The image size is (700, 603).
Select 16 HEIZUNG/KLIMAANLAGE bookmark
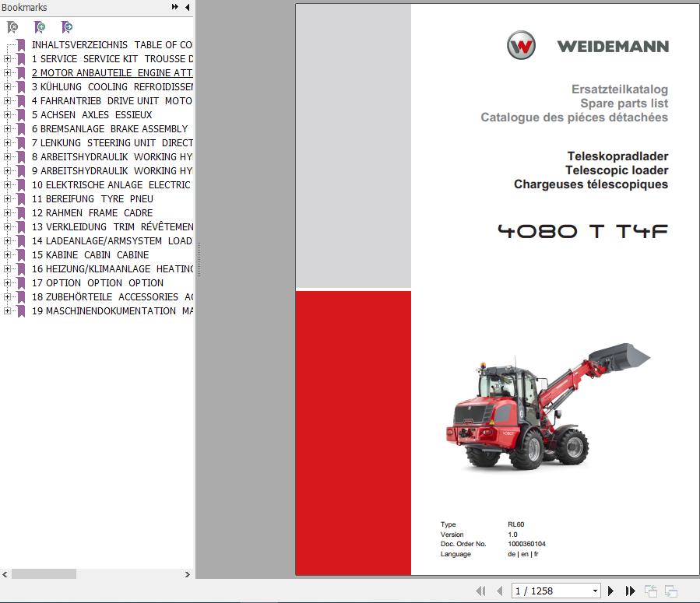coord(112,269)
